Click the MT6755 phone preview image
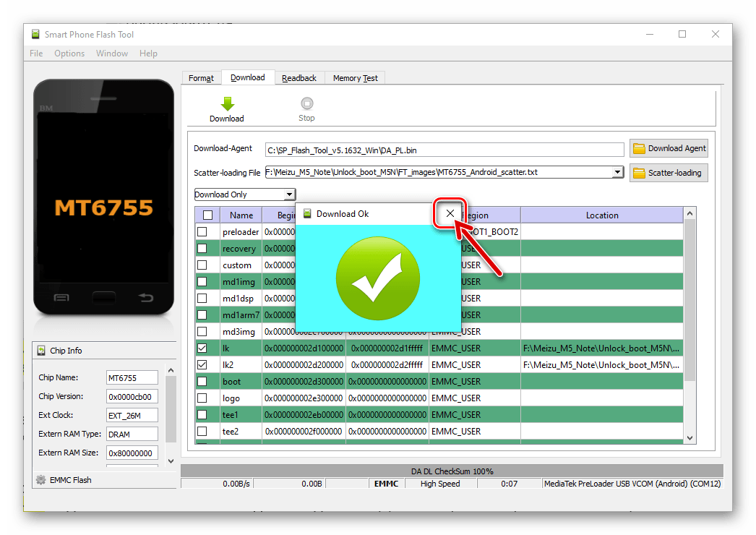 click(103, 197)
